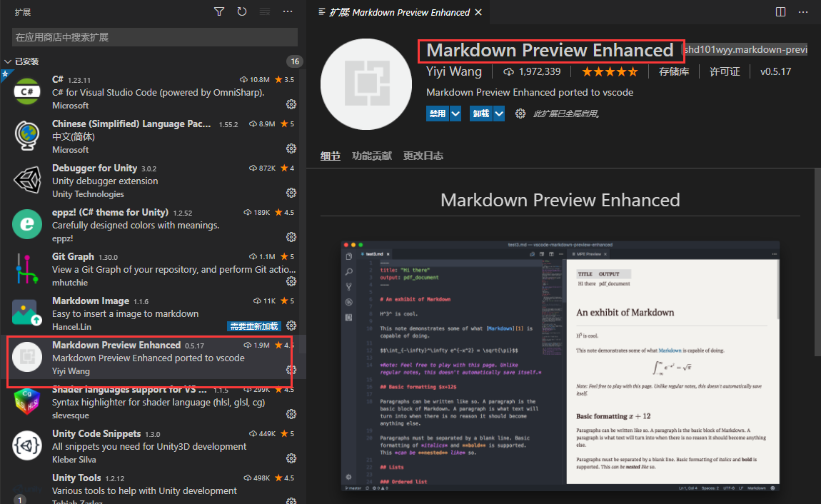Switch to the 细节 details tab
Viewport: 821px width, 504px height.
331,156
